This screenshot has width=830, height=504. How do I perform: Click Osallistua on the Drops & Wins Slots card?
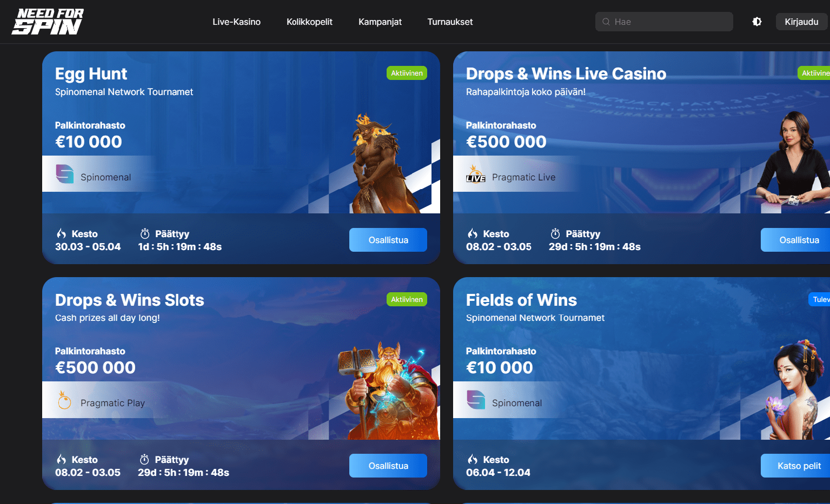388,466
